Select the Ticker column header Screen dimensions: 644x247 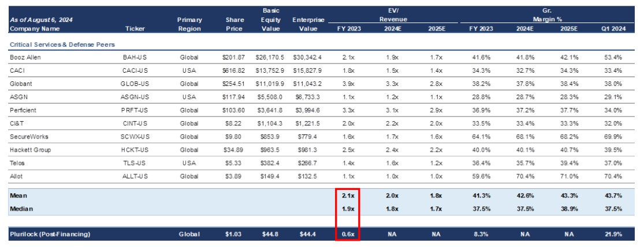[x=135, y=29]
